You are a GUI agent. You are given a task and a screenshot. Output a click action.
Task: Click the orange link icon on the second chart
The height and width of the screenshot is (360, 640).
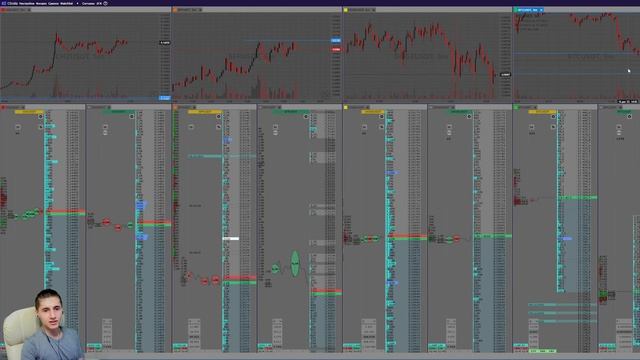(175, 9)
